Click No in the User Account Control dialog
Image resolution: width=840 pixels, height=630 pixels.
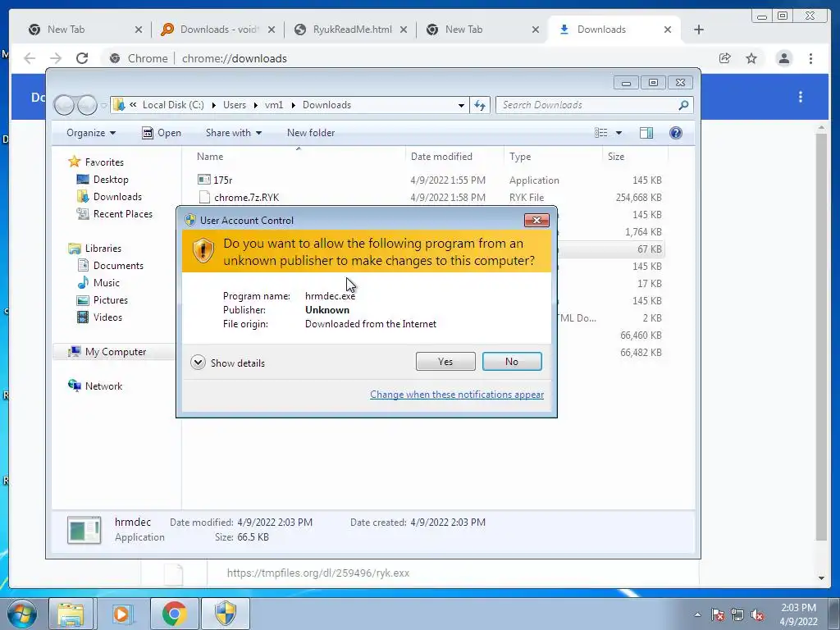click(x=512, y=362)
